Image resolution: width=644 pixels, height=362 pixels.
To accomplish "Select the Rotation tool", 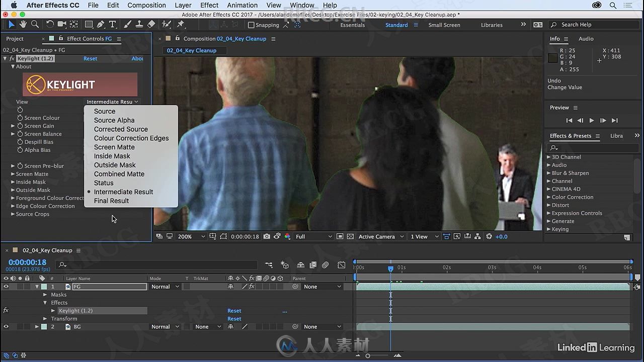I will [50, 24].
